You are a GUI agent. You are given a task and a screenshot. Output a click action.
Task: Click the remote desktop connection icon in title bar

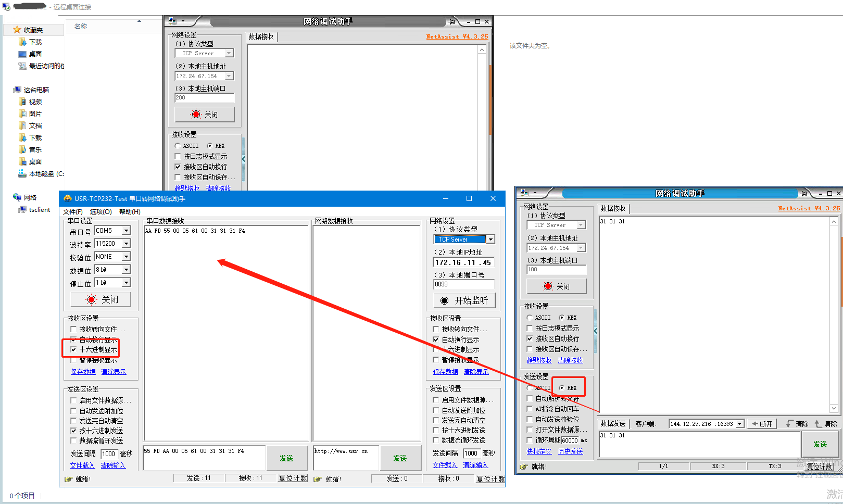[6, 7]
